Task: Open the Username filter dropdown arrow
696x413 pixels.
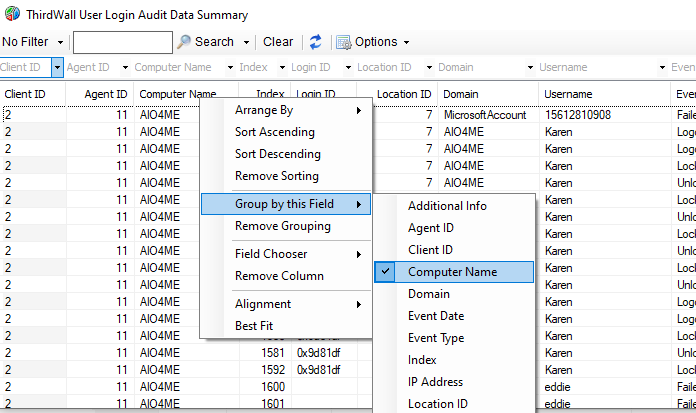Action: 662,68
